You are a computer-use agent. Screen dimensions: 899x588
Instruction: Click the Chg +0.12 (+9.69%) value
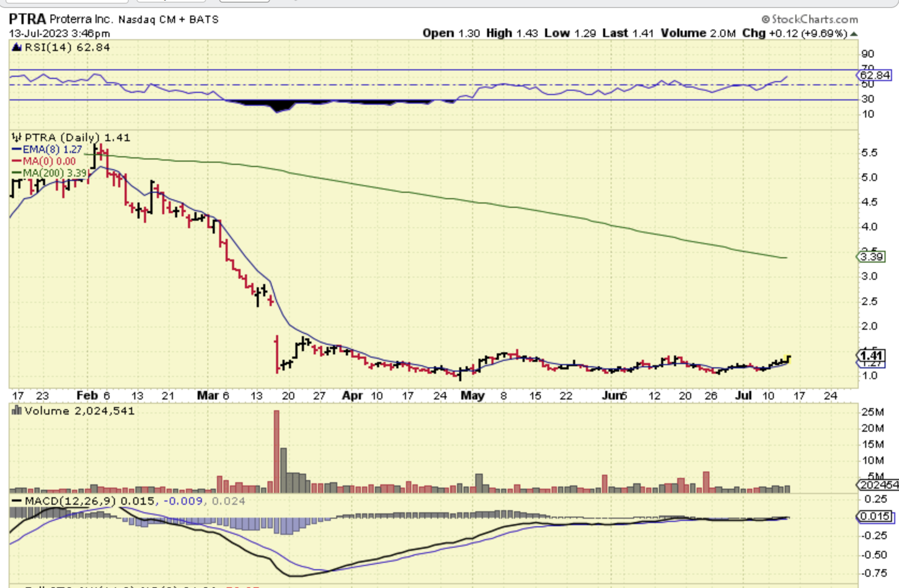(x=795, y=33)
